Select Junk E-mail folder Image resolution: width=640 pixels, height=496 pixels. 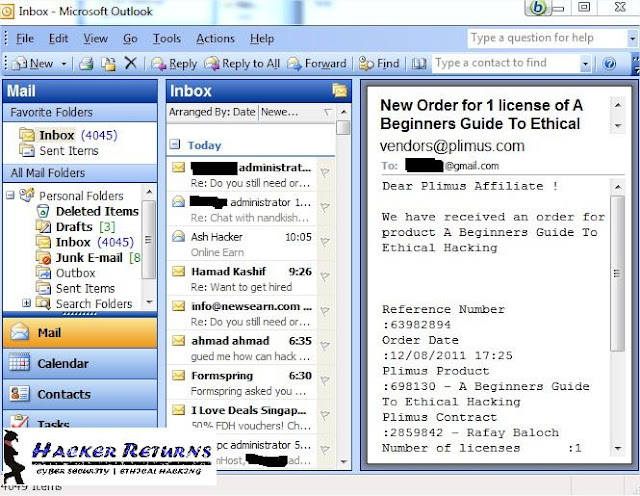click(89, 258)
